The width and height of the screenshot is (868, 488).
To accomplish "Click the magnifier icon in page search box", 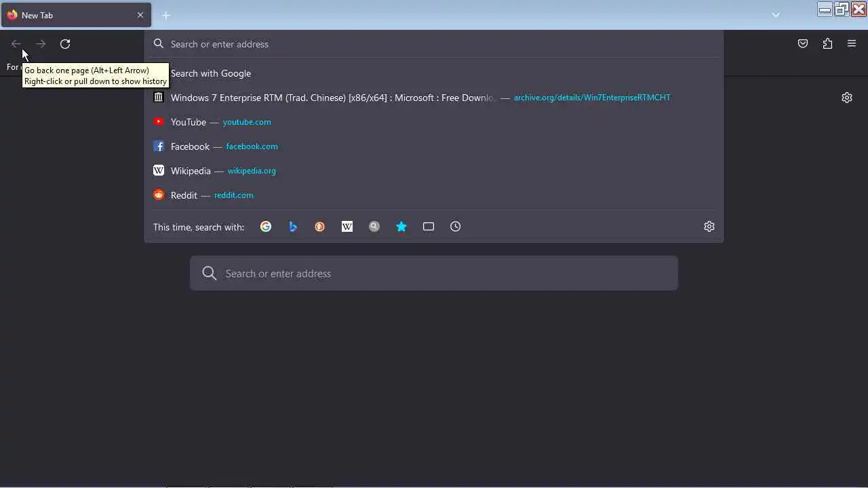I will [x=210, y=273].
